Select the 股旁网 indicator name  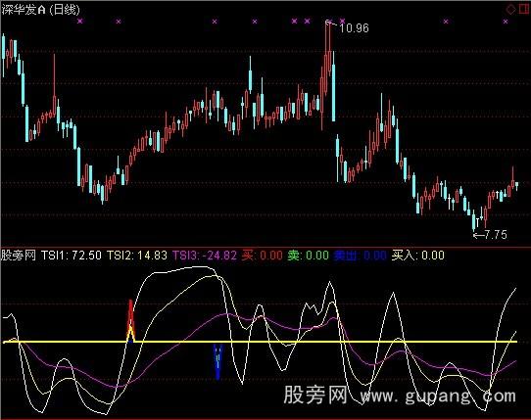[19, 256]
